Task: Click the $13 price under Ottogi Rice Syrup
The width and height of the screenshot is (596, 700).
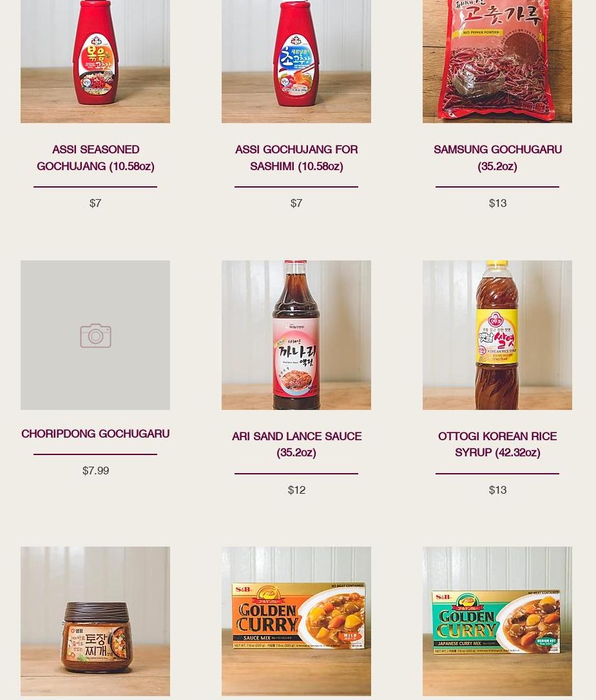Action: 497,490
